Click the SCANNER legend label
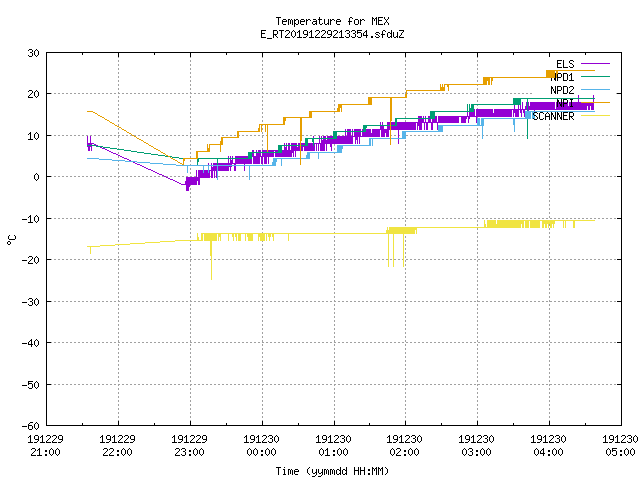This screenshot has height=480, width=640. (553, 116)
